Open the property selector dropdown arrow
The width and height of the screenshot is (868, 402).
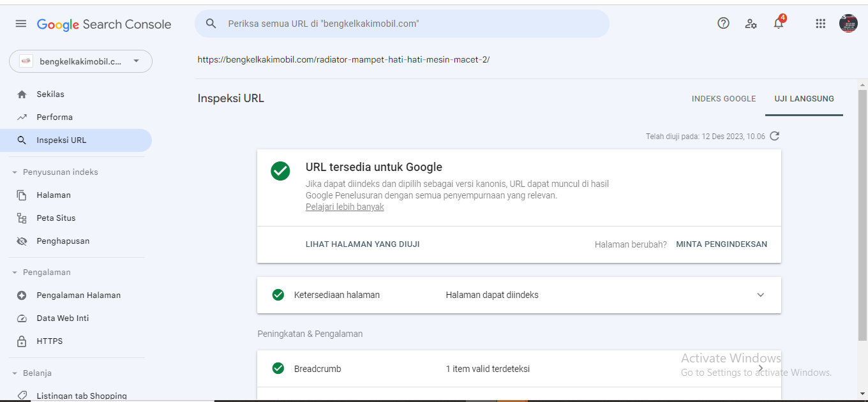coord(136,61)
